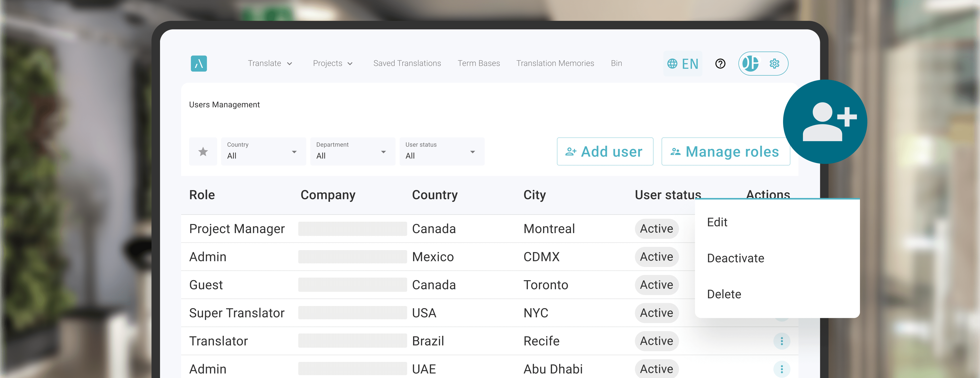Viewport: 980px width, 378px height.
Task: Toggle the star favorites filter
Action: coord(203,152)
